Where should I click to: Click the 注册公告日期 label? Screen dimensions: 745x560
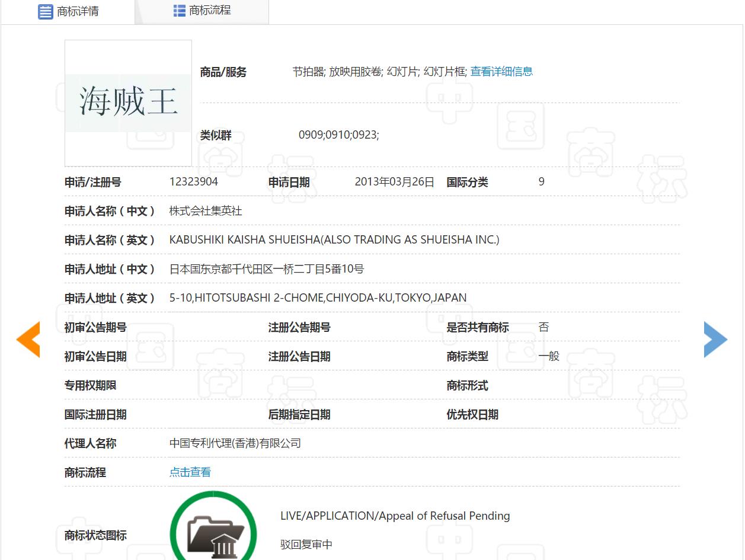pyautogui.click(x=299, y=357)
